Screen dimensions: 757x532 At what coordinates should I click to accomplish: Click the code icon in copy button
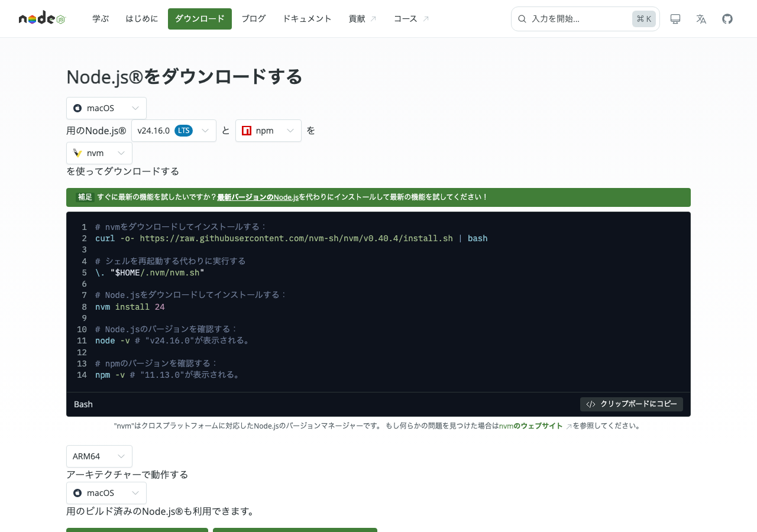[x=591, y=404]
